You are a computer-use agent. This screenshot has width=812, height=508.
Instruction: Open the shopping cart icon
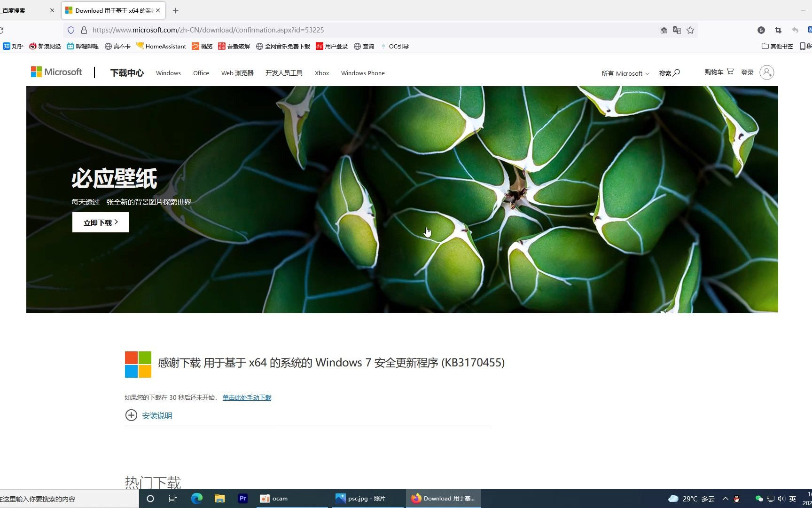pos(730,71)
